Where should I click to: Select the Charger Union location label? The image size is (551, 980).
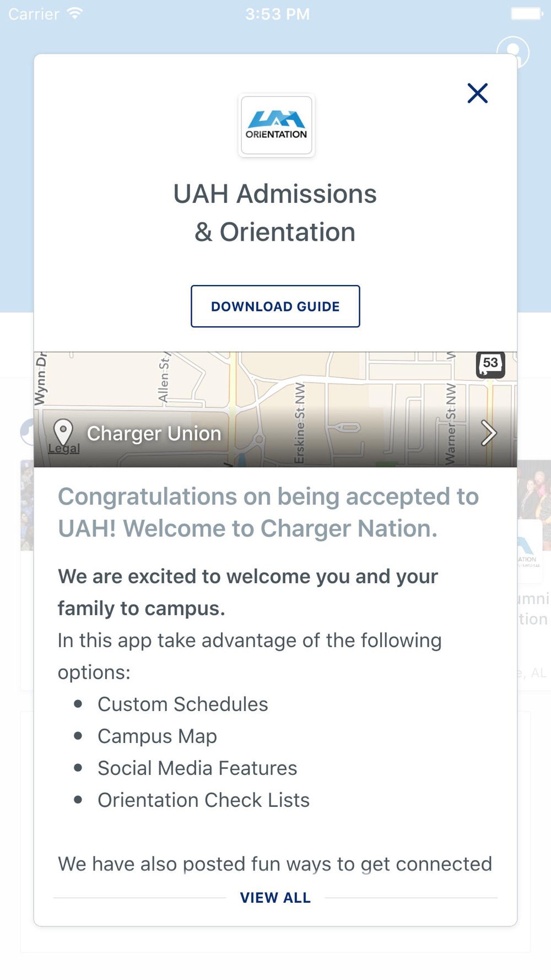154,433
